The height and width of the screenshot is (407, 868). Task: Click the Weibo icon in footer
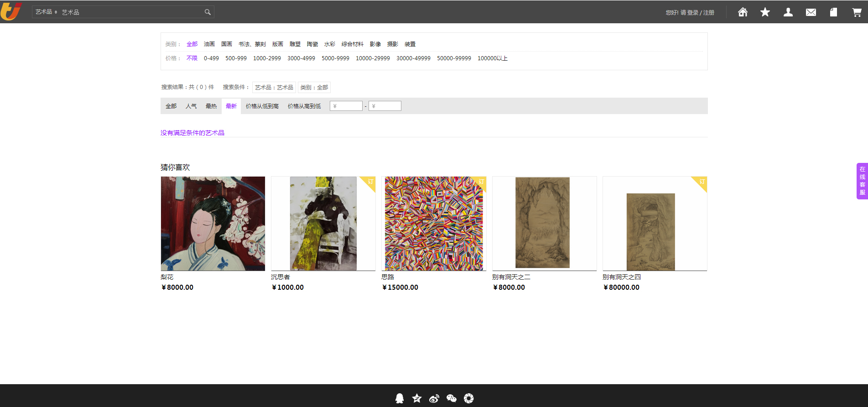coord(434,398)
